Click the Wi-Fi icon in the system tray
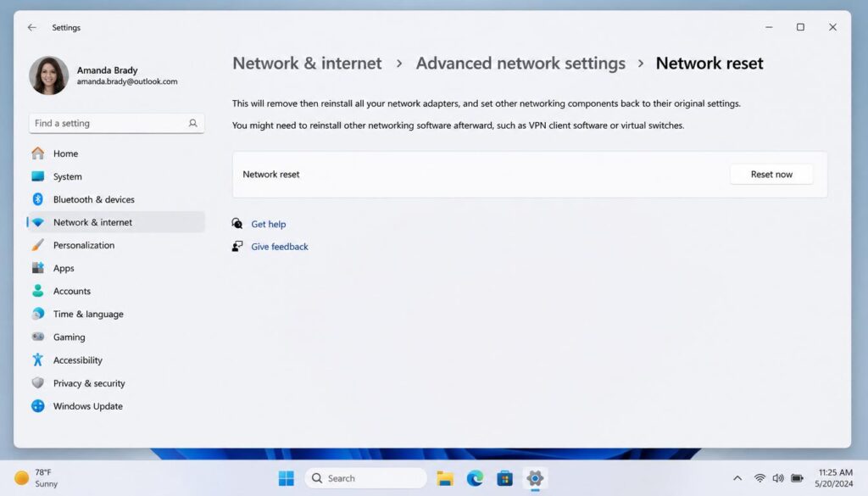This screenshot has width=868, height=496. click(x=759, y=477)
